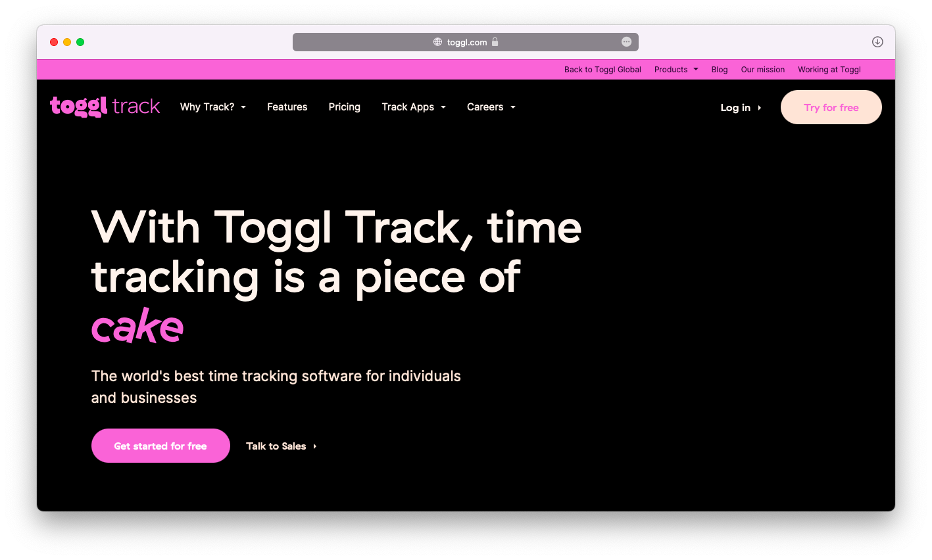Click Get started for free

pyautogui.click(x=160, y=446)
